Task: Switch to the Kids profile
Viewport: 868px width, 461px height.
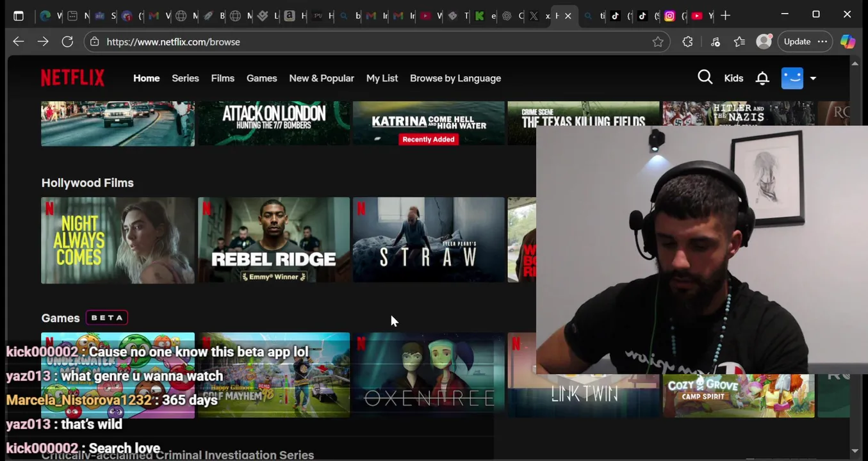Action: [x=733, y=78]
